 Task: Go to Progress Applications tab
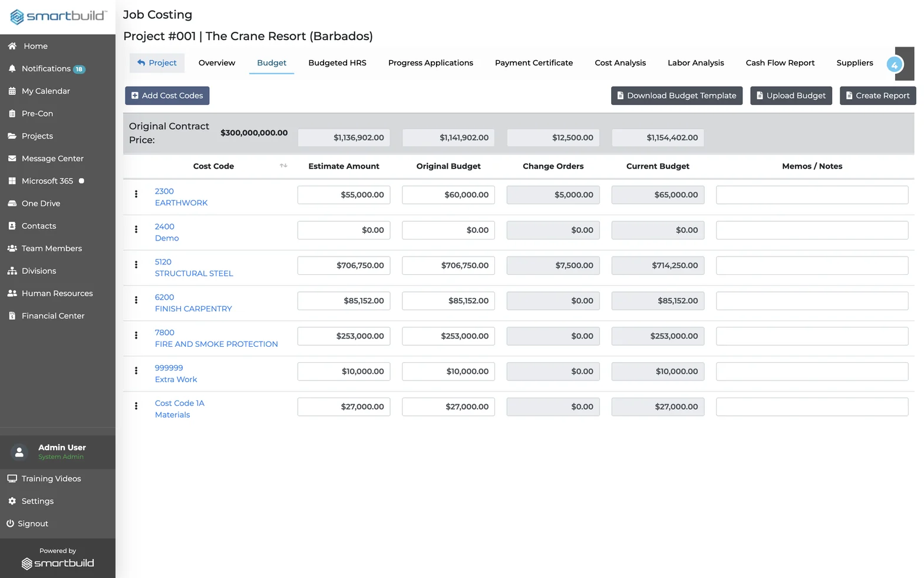[431, 63]
